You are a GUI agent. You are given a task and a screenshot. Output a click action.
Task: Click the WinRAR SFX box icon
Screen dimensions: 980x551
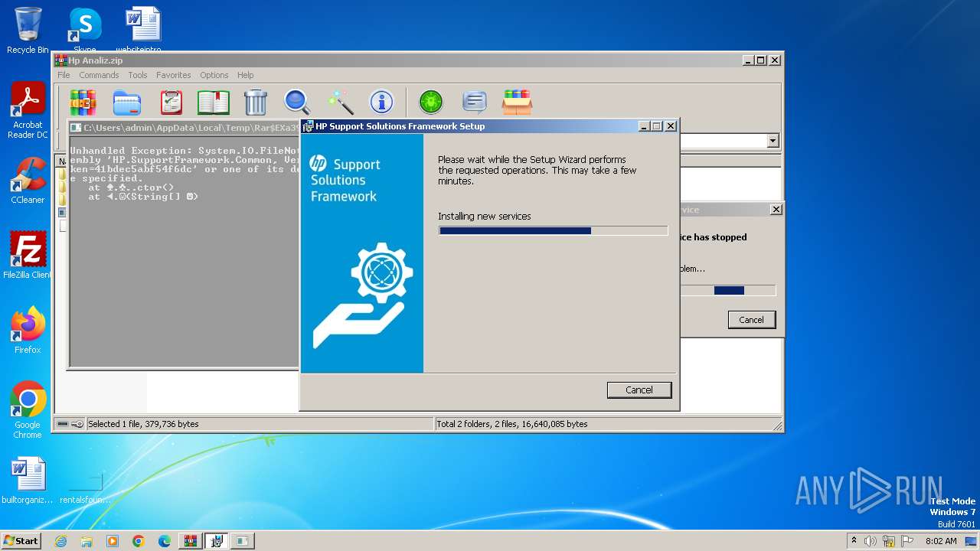click(517, 101)
